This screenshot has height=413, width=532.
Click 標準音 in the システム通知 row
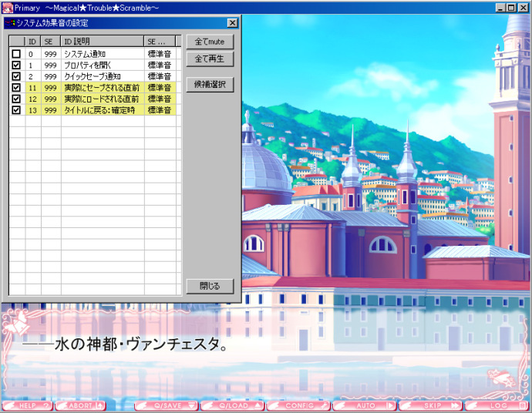click(x=160, y=54)
